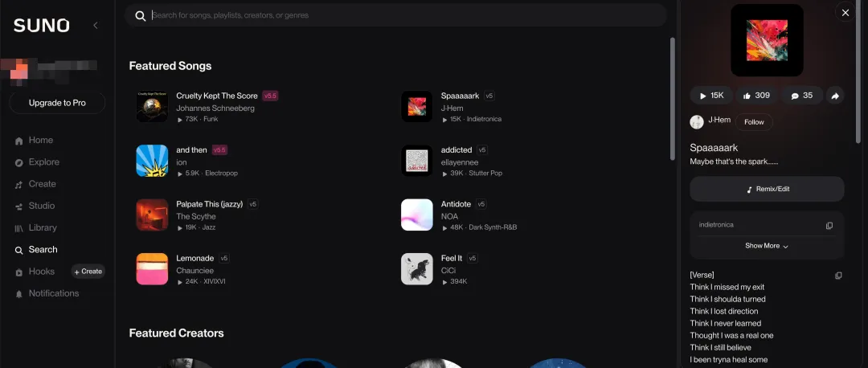This screenshot has width=868, height=368.
Task: Click the main page scrollbar
Action: point(673,99)
